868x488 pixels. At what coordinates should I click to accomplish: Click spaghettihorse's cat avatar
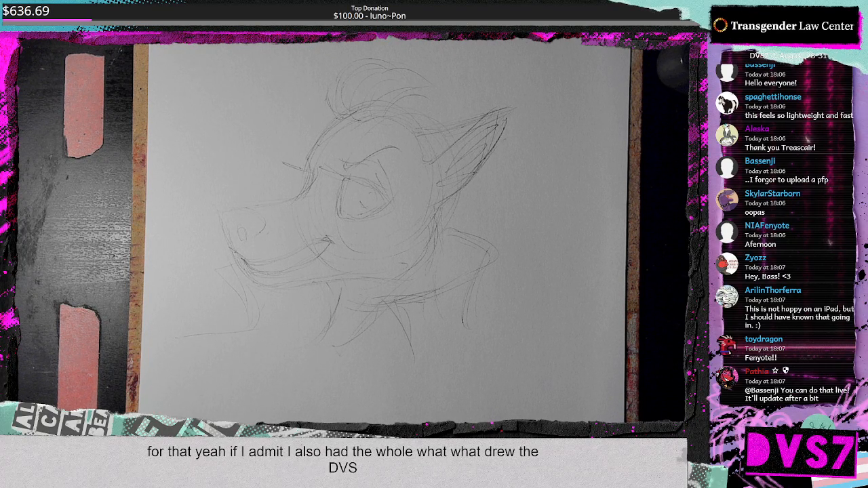click(x=727, y=103)
